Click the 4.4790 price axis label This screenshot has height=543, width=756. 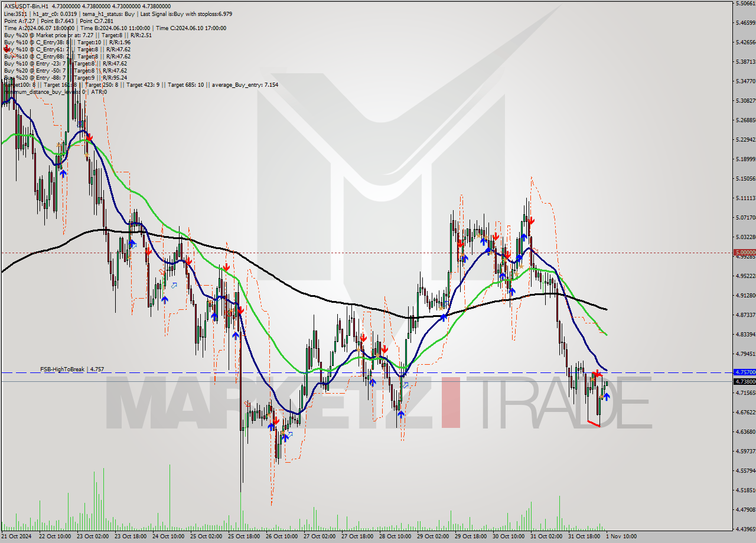pyautogui.click(x=745, y=509)
